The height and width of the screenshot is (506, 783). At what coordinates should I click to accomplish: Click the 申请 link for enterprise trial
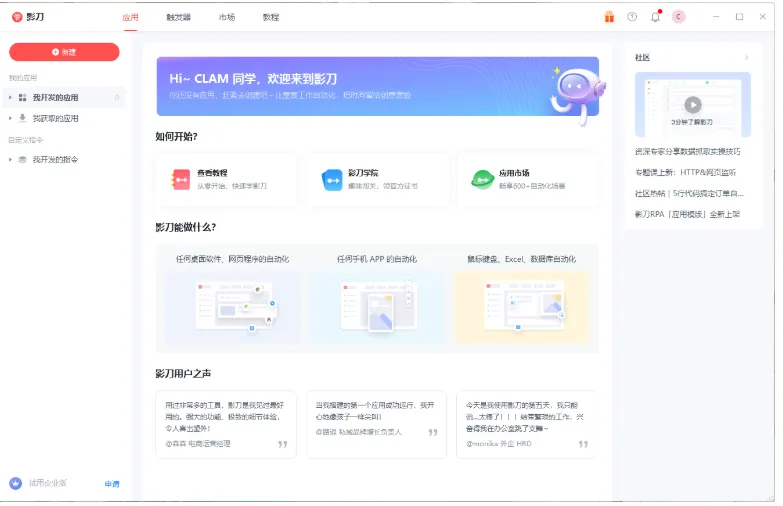(x=112, y=484)
